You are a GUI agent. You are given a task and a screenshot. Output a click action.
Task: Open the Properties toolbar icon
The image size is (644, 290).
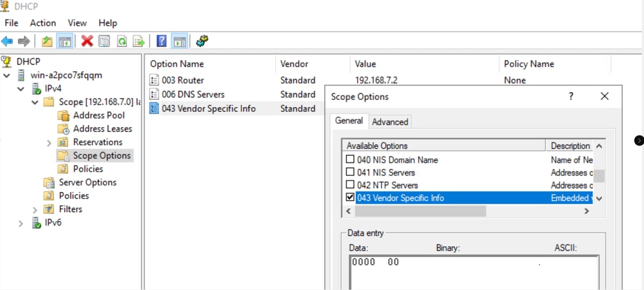coord(104,41)
